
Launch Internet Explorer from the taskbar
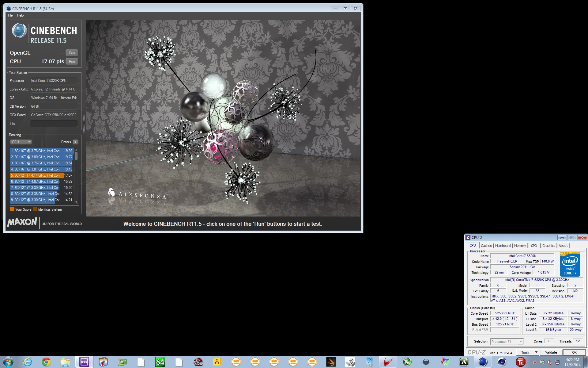27,362
